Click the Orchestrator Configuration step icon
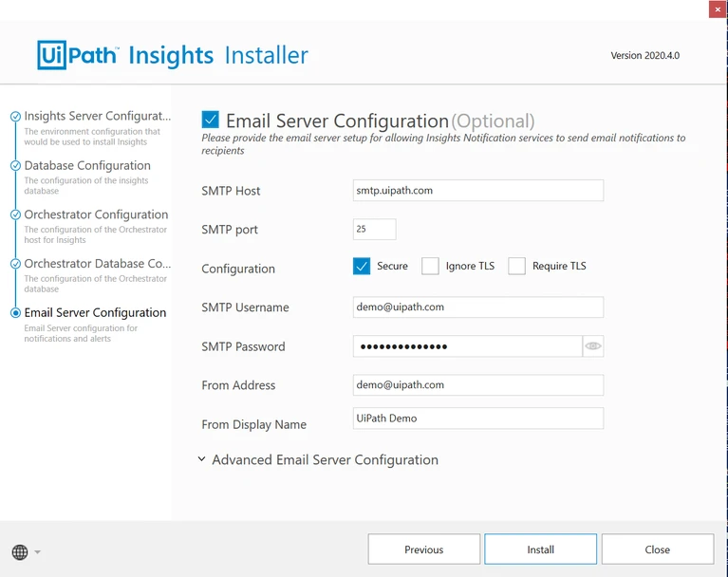Image resolution: width=728 pixels, height=577 pixels. click(16, 214)
